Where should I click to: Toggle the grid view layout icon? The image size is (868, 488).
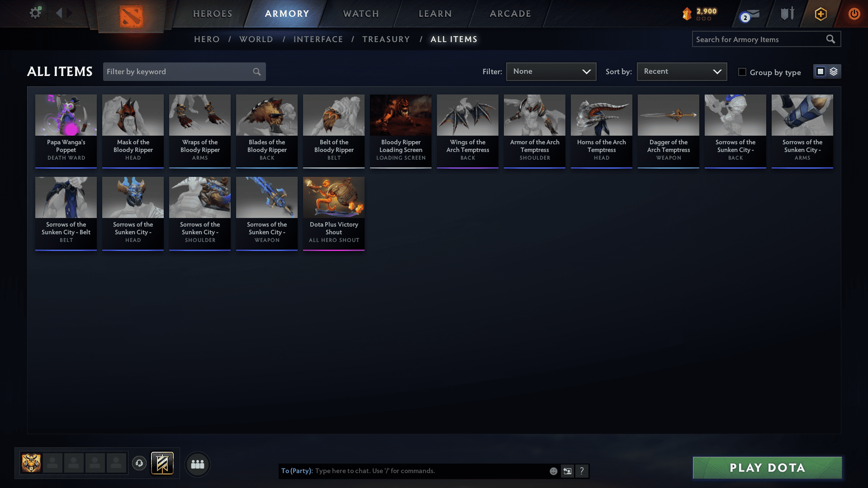821,71
